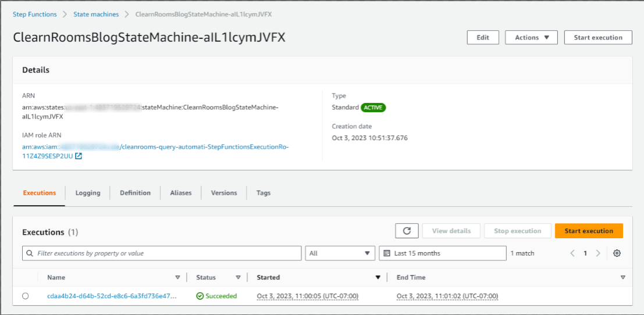Open execution cdaa4b24-d64b-52cd link
This screenshot has width=644, height=315.
coord(112,296)
